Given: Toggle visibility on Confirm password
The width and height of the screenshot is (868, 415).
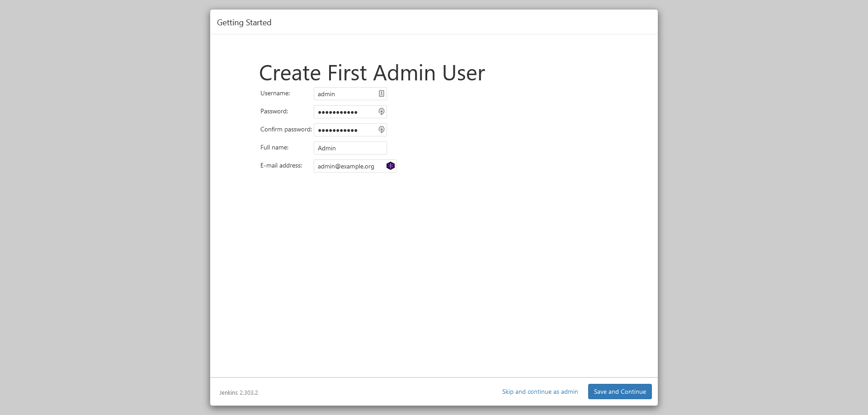Looking at the screenshot, I should pyautogui.click(x=381, y=130).
